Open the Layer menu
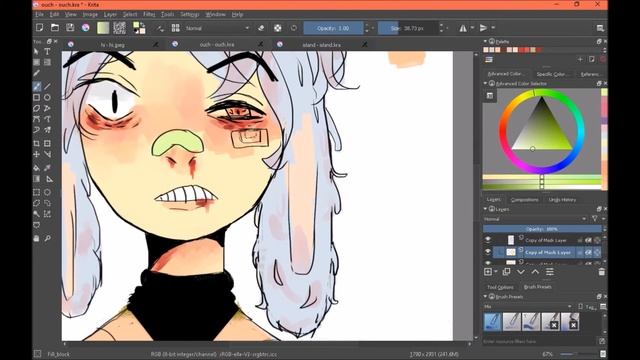 point(110,14)
